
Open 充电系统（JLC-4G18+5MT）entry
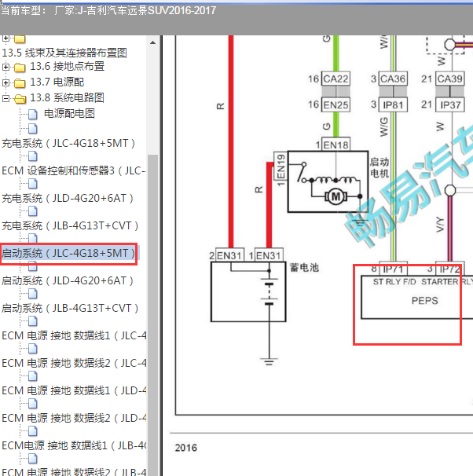click(x=68, y=143)
